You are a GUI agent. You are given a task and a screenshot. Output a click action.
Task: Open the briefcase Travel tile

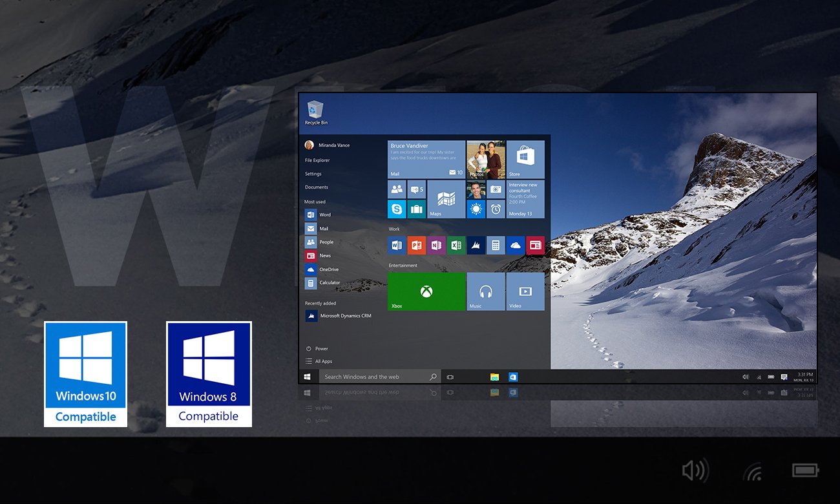pos(417,209)
